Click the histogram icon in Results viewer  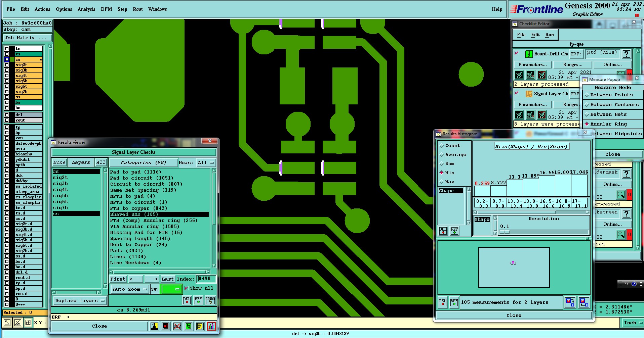[211, 326]
